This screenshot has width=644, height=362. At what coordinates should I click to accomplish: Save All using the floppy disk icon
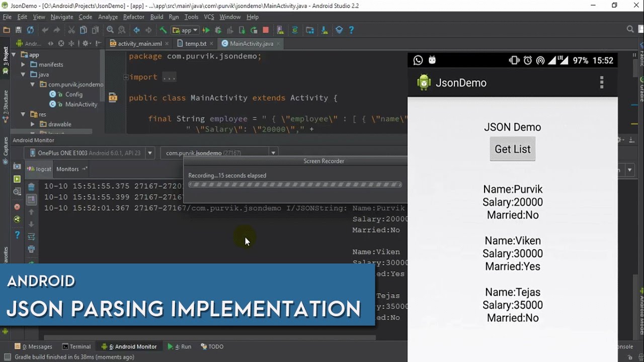(18, 30)
